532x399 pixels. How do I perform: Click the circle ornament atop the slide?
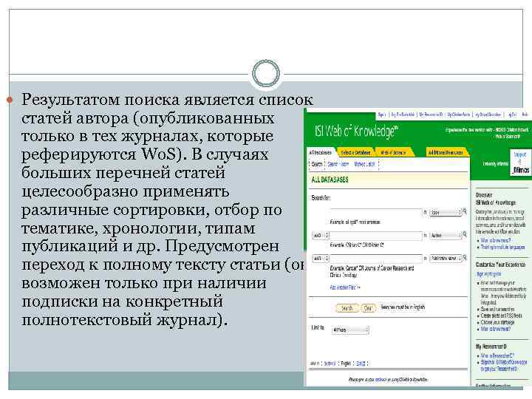[x=266, y=73]
